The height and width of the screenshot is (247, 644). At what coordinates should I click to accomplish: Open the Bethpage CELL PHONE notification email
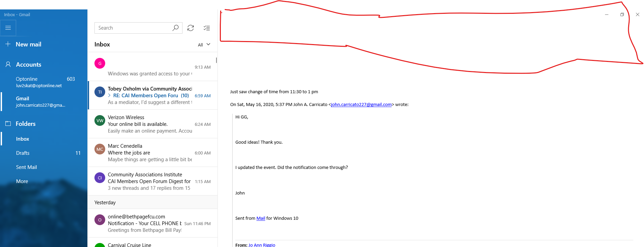pos(153,223)
